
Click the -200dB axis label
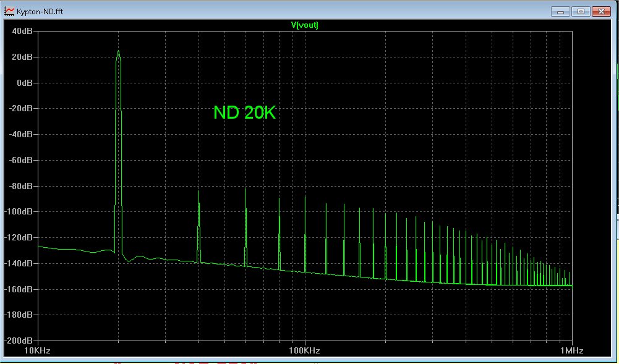tap(19, 341)
